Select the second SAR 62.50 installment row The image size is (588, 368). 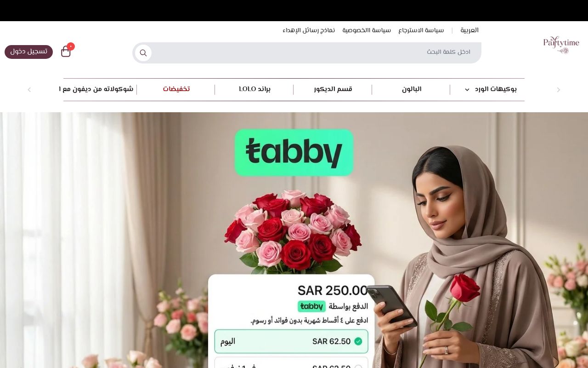(x=291, y=363)
